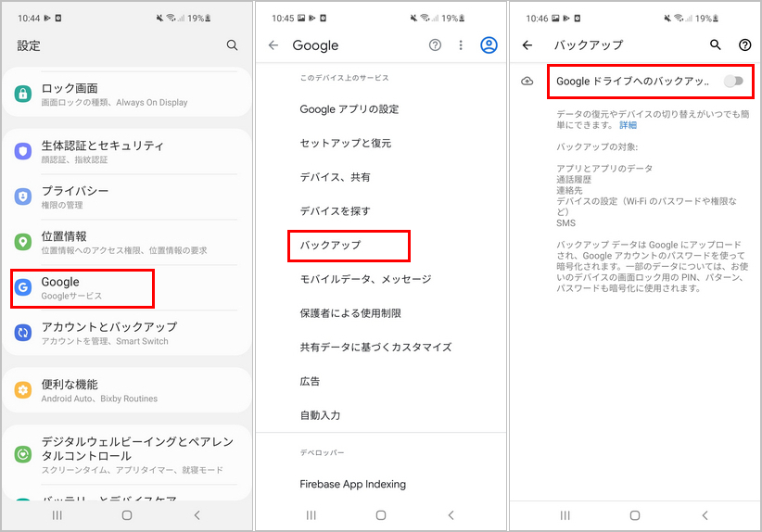Open help in the Google screen

tap(435, 45)
